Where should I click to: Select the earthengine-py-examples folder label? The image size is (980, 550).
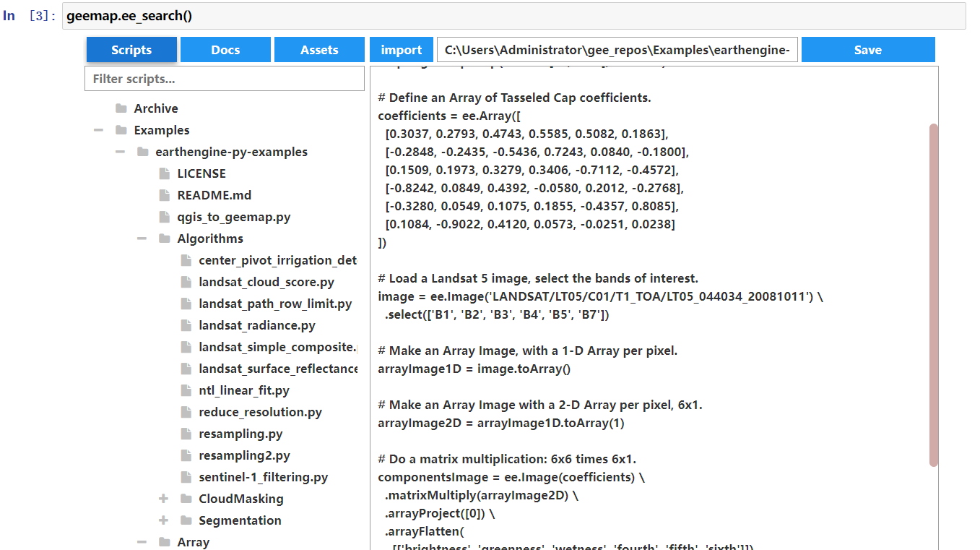(232, 152)
